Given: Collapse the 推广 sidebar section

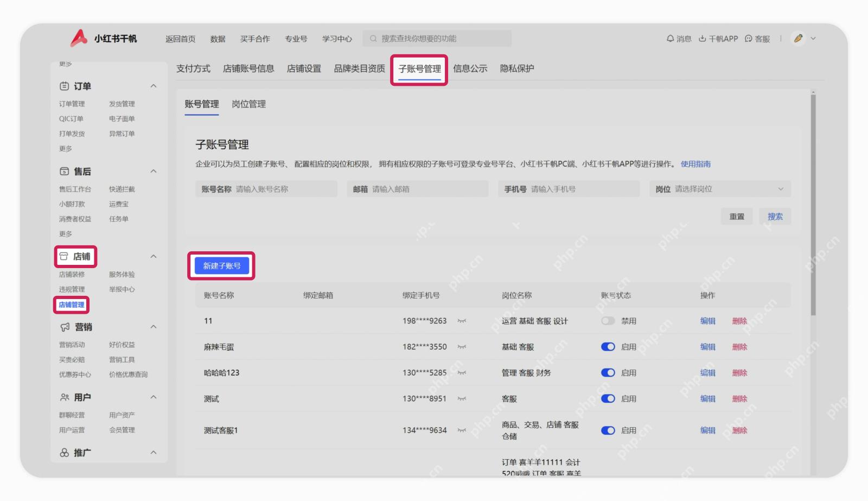Looking at the screenshot, I should pyautogui.click(x=154, y=453).
